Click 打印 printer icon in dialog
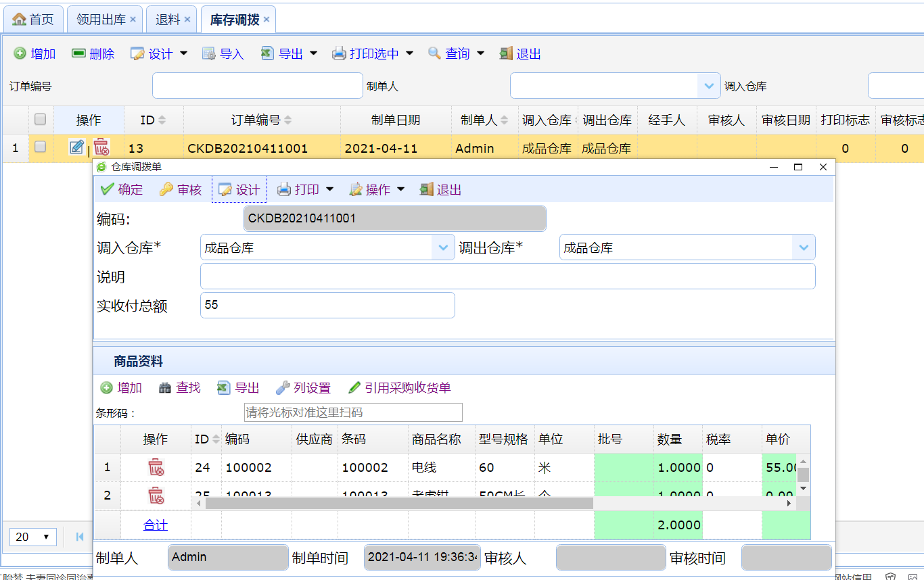This screenshot has height=580, width=924. pyautogui.click(x=284, y=189)
